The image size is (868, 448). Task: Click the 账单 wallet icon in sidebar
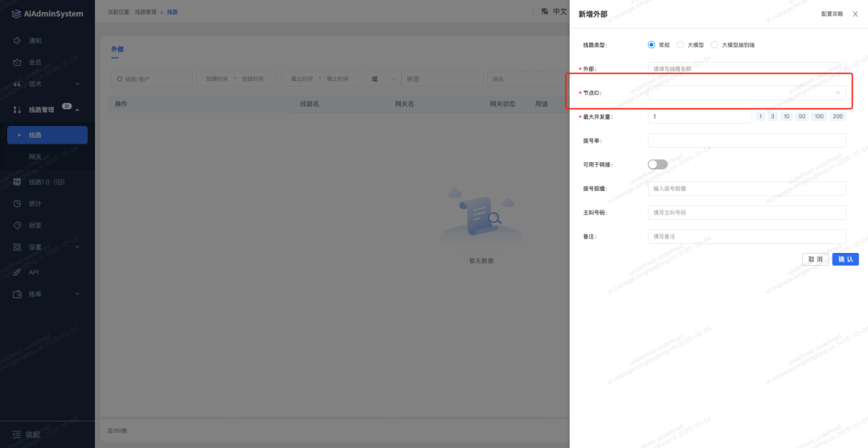(17, 294)
